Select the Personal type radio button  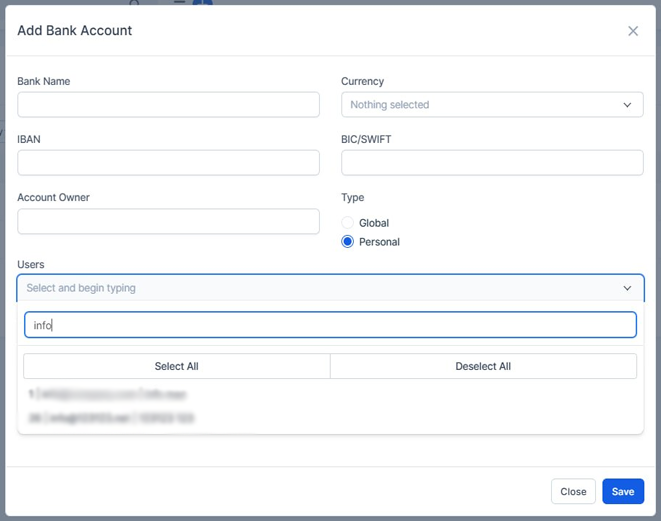click(348, 242)
